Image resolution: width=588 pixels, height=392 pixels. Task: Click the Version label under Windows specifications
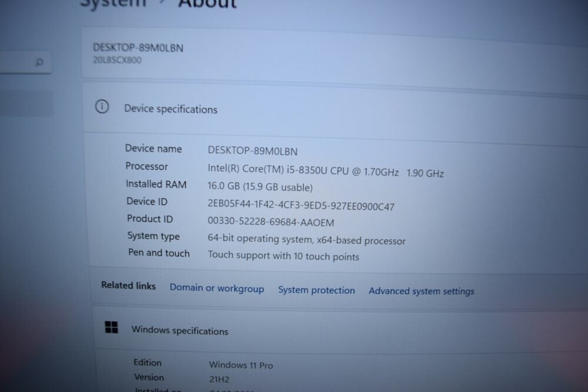149,377
